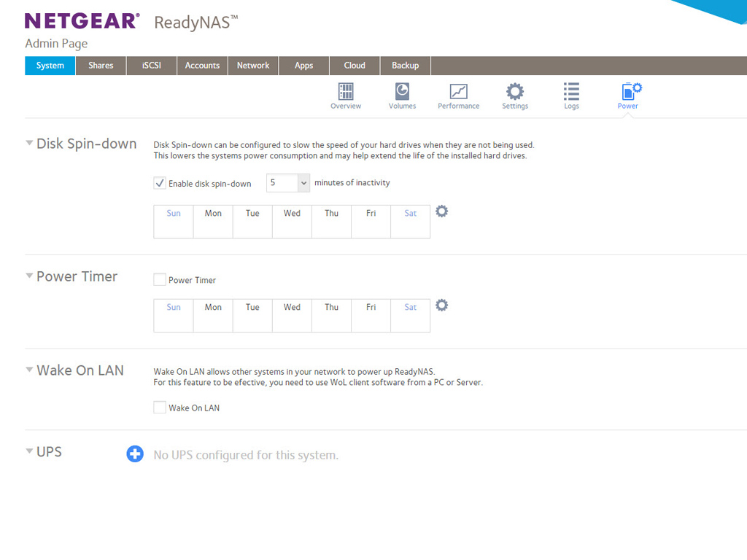This screenshot has height=560, width=747.
Task: Click Wed cell in Disk Spin-down schedule
Action: [292, 222]
